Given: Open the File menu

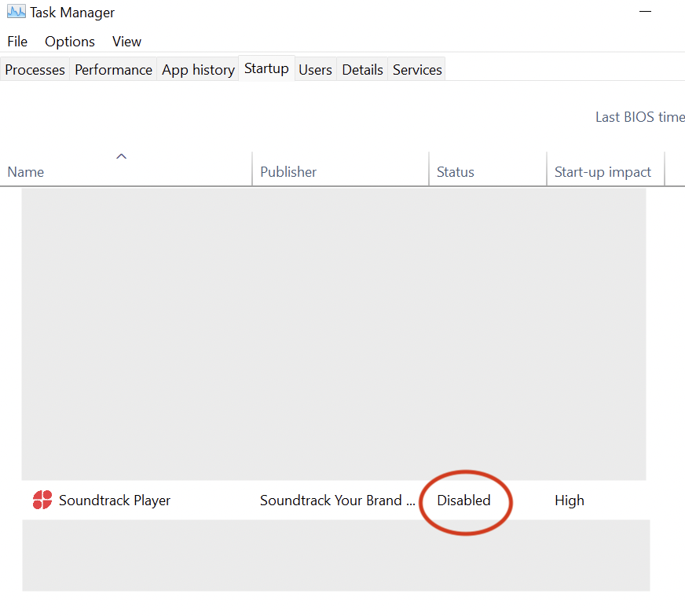Looking at the screenshot, I should coord(17,42).
